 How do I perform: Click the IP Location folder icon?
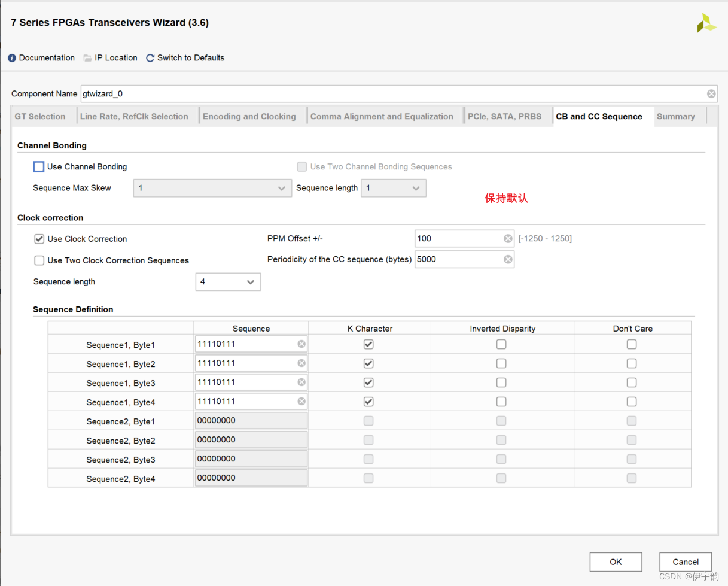(87, 58)
